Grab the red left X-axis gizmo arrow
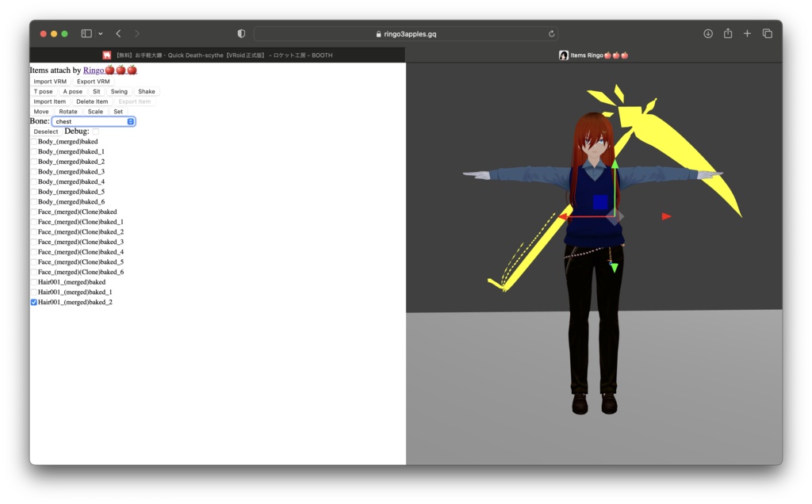 tap(563, 217)
